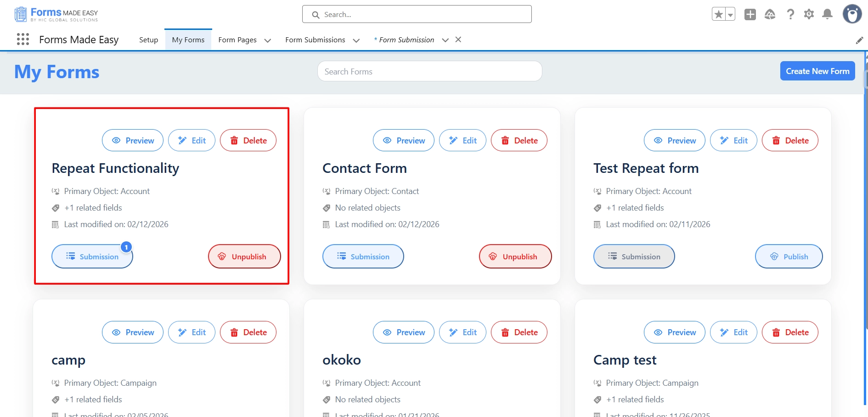The image size is (868, 417).
Task: Close the Form Submission tab
Action: coord(458,40)
